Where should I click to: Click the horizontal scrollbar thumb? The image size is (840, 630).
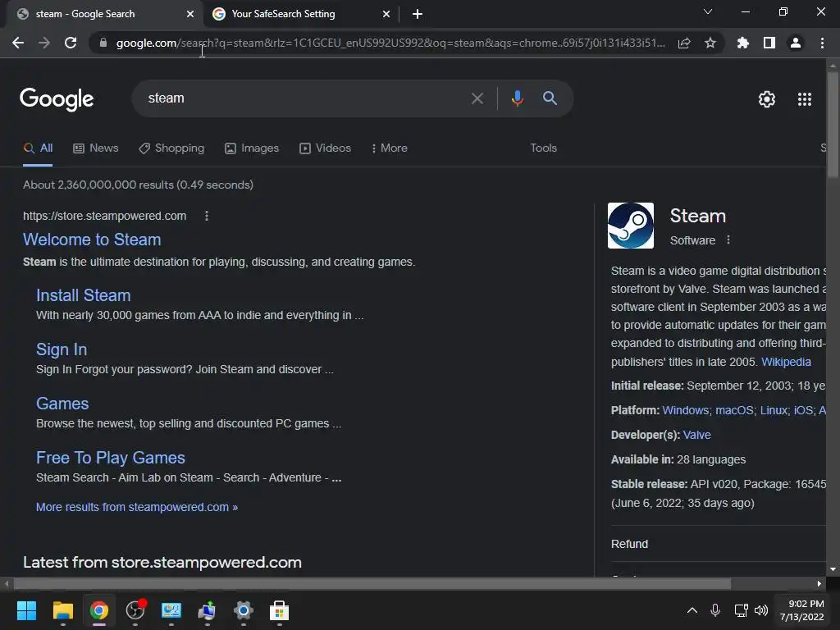[x=372, y=584]
